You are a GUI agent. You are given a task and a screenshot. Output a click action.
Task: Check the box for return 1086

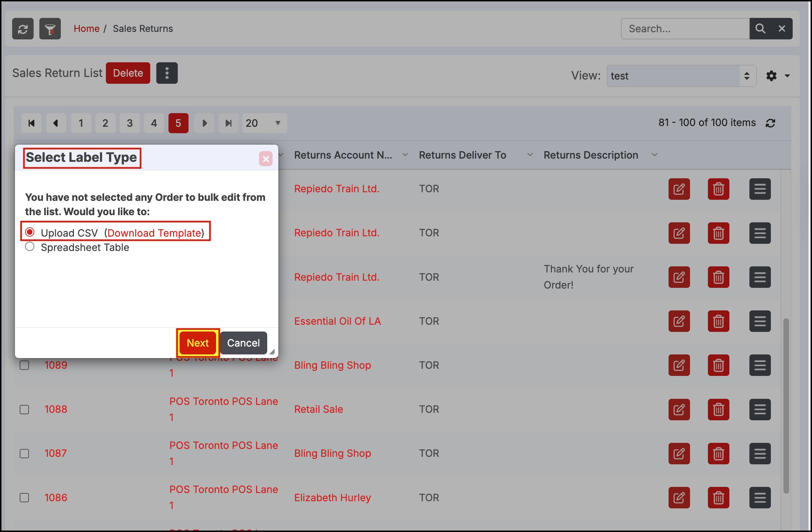click(x=24, y=498)
